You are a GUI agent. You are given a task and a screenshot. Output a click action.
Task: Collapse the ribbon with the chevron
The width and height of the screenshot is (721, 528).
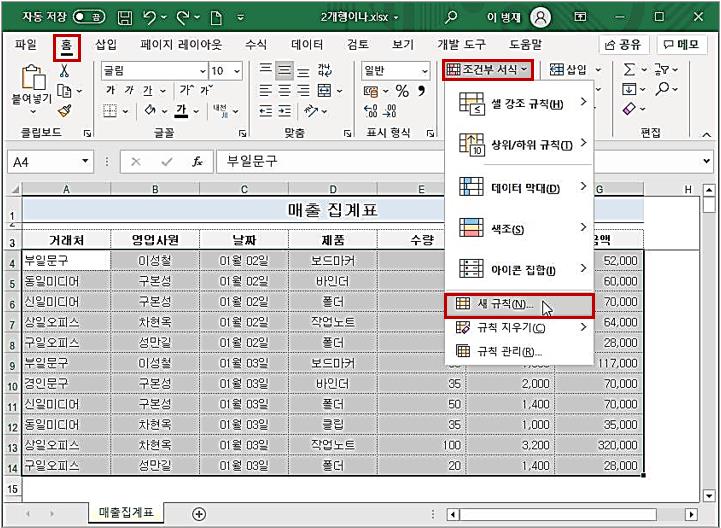click(706, 135)
